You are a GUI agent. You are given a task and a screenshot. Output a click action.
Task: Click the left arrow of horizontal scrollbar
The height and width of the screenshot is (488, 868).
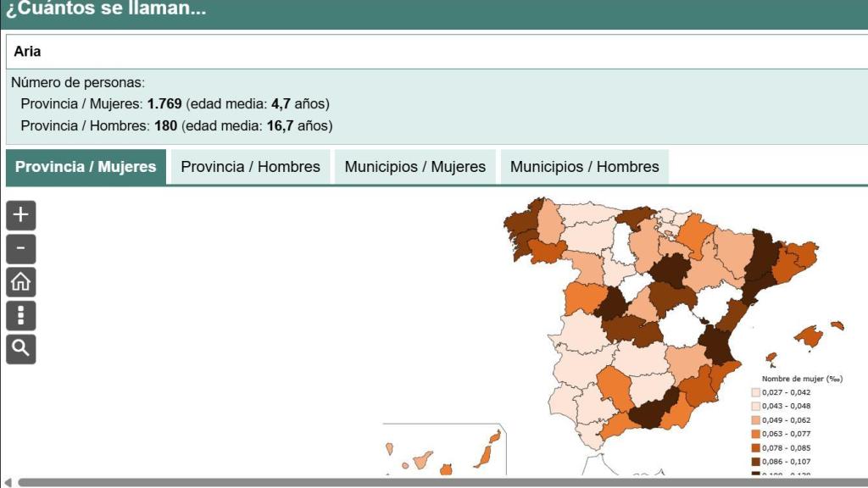(8, 482)
